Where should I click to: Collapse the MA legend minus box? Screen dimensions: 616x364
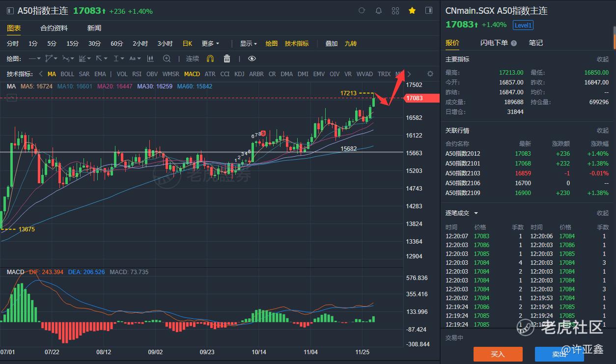click(11, 98)
